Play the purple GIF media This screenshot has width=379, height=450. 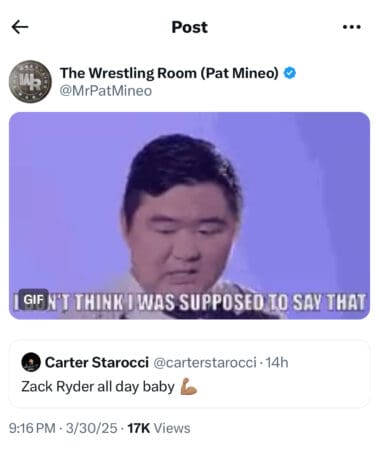[x=189, y=216]
